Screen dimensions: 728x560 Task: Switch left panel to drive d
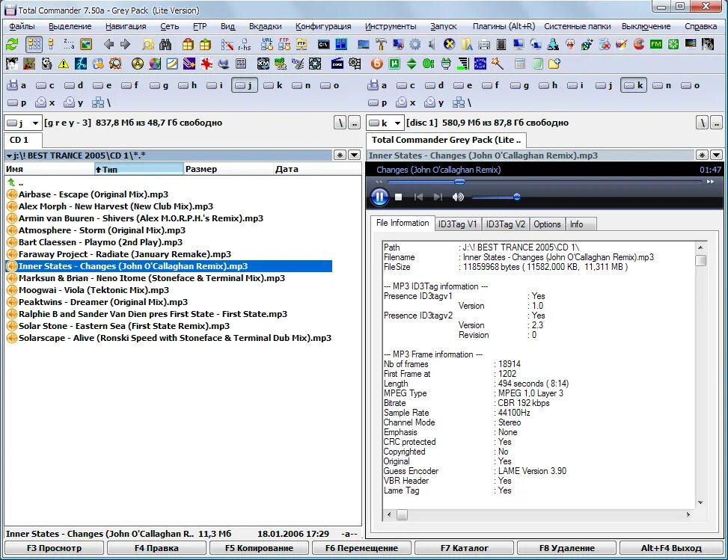click(74, 85)
